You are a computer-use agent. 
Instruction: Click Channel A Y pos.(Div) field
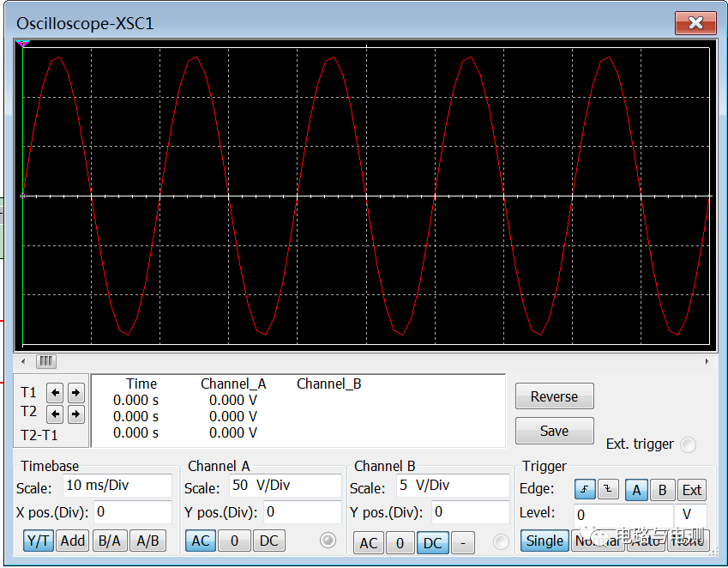coord(303,512)
